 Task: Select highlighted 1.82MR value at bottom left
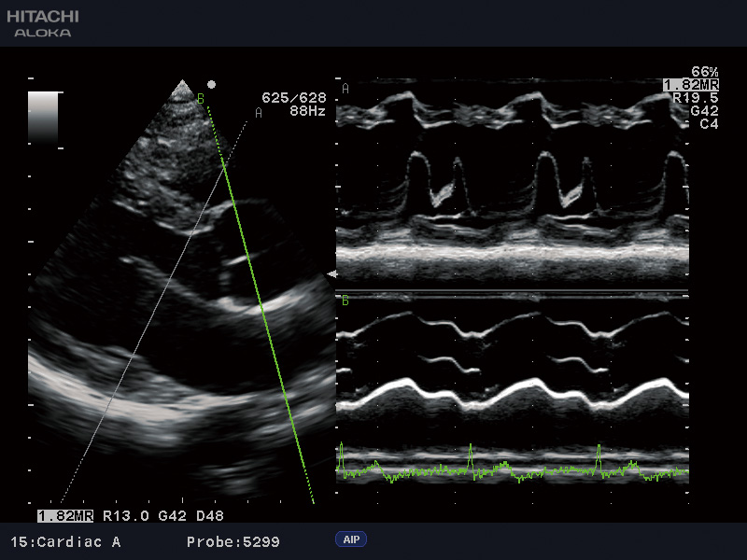click(x=66, y=515)
